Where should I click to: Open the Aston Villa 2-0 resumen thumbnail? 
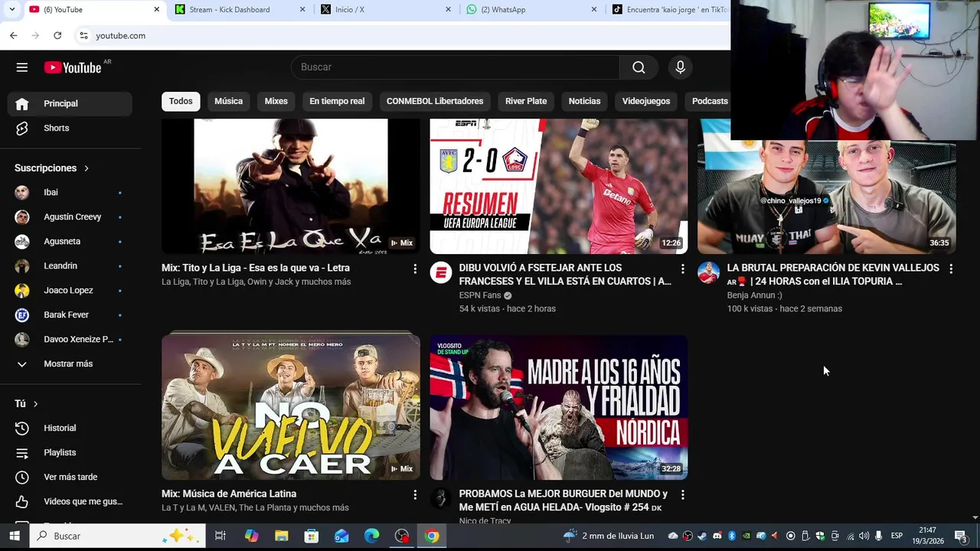coord(559,186)
